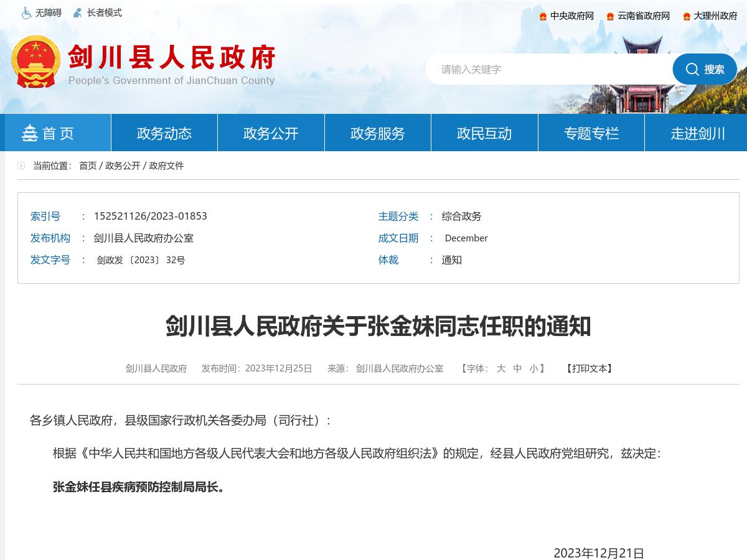The image size is (747, 560).
Task: Click the 搜索 search button
Action: pyautogui.click(x=705, y=69)
